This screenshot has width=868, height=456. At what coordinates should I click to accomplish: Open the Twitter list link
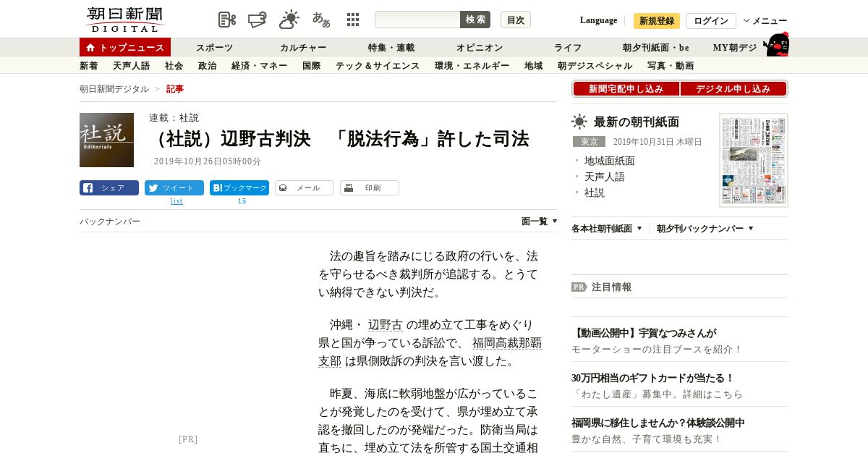[x=176, y=201]
